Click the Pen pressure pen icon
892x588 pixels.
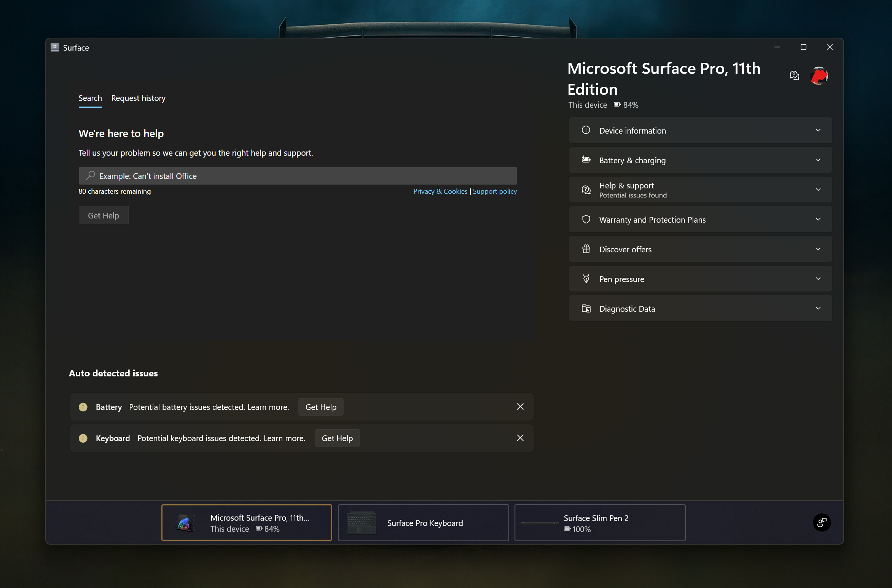point(586,279)
